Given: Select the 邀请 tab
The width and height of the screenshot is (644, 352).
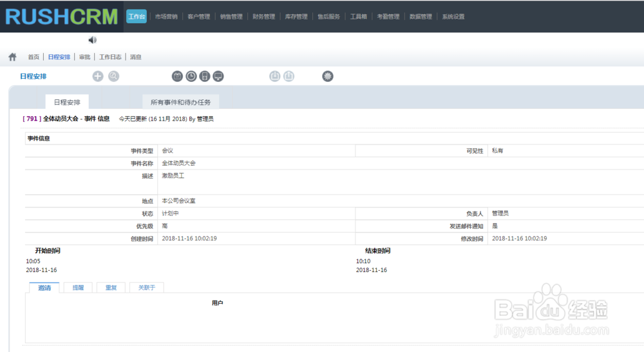Looking at the screenshot, I should click(44, 288).
